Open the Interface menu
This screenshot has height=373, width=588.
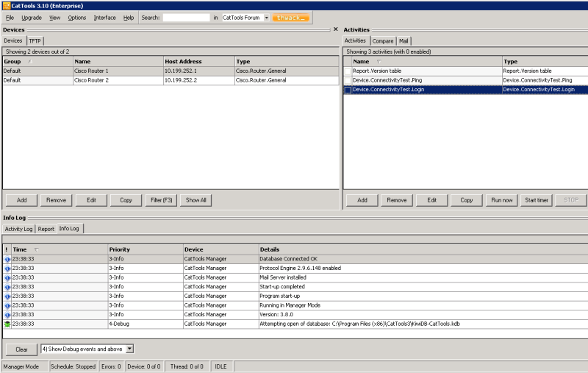tap(104, 18)
